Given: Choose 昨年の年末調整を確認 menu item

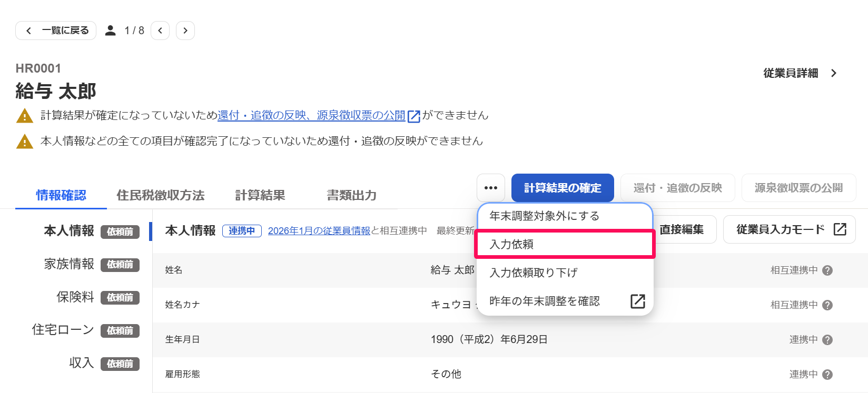Looking at the screenshot, I should pyautogui.click(x=565, y=301).
